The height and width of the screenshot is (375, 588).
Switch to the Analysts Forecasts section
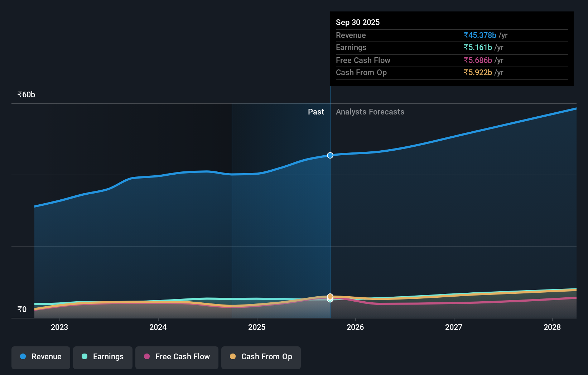pos(370,112)
